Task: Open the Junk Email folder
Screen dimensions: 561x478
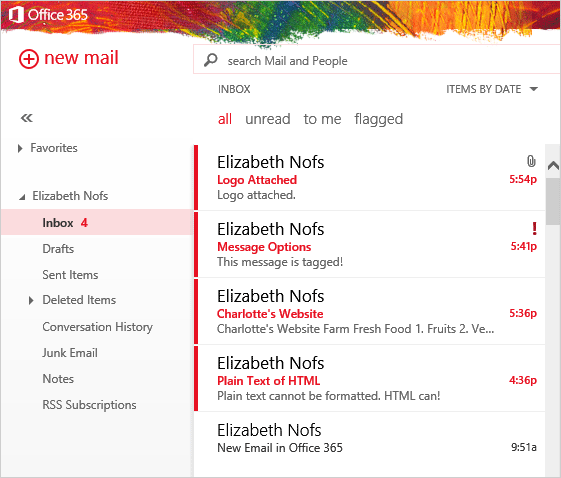Action: (70, 353)
